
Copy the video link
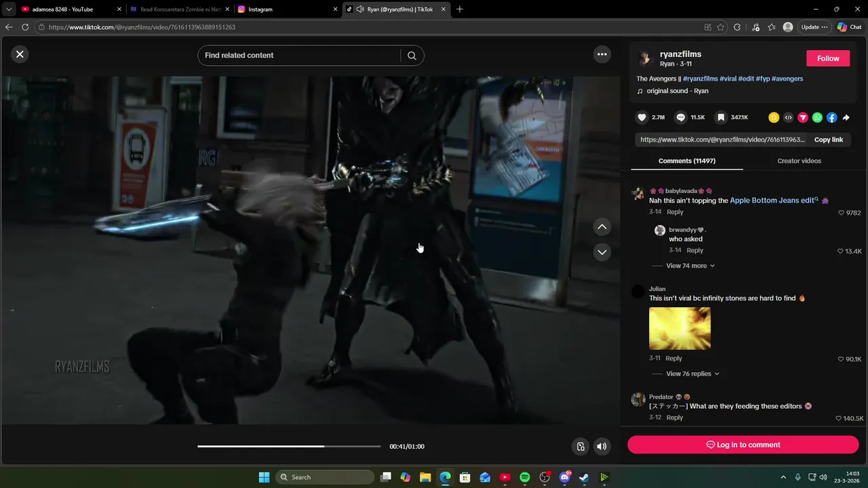(829, 140)
